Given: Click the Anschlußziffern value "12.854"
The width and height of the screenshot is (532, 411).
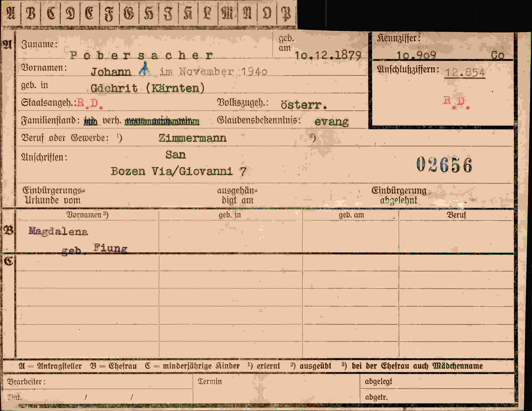Looking at the screenshot, I should [x=465, y=73].
